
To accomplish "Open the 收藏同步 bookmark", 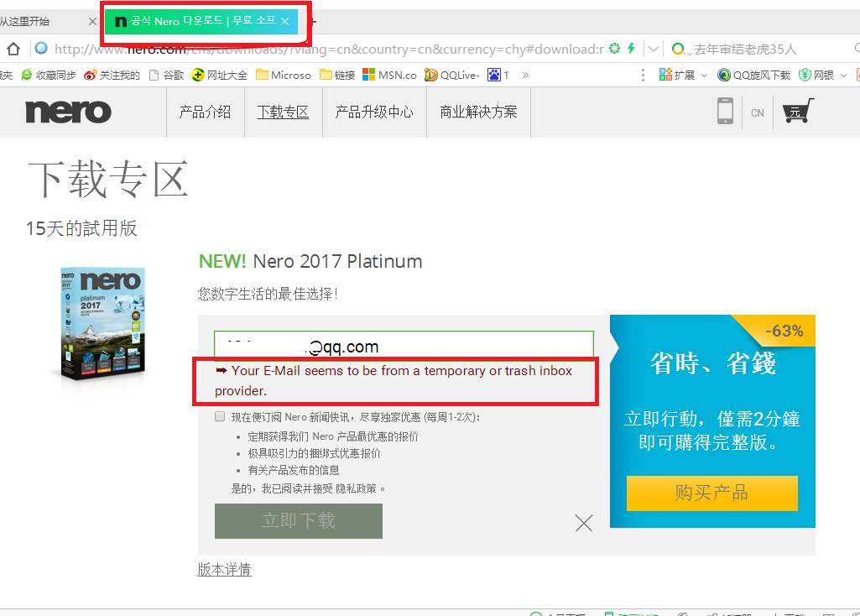I will point(49,76).
